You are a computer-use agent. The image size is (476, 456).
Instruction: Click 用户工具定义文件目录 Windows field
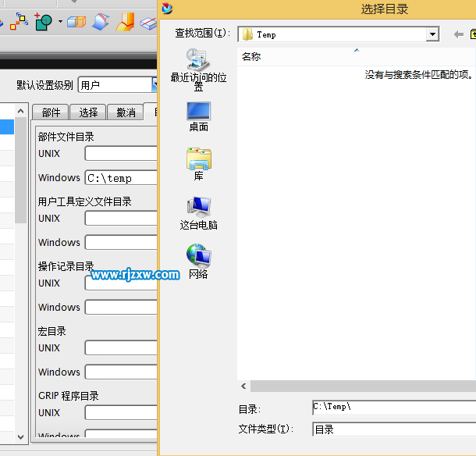[121, 242]
